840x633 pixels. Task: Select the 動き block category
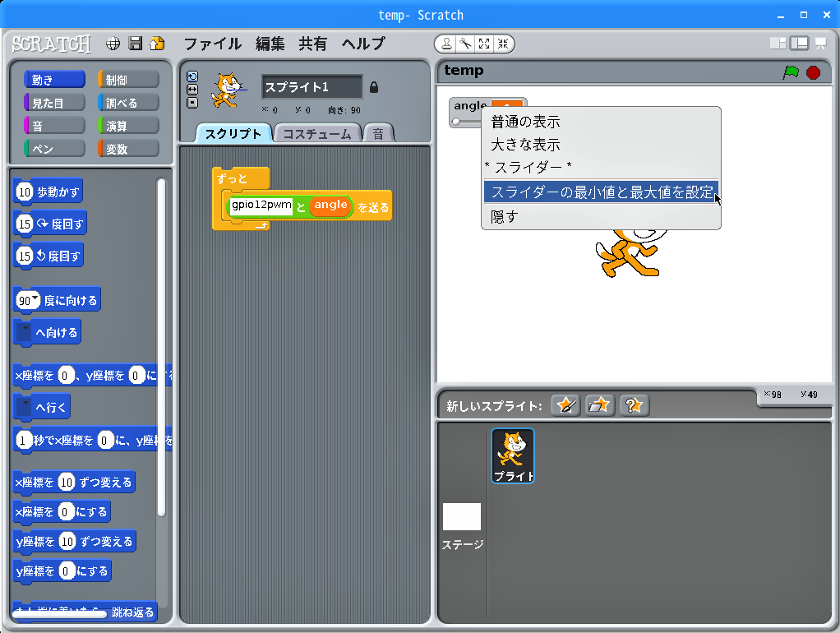pos(54,80)
